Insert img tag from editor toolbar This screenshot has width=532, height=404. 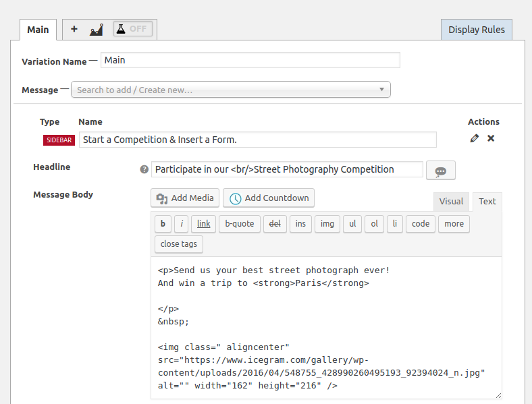327,224
